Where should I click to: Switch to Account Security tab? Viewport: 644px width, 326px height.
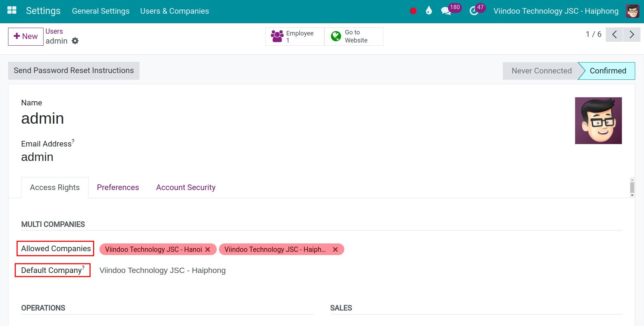(x=186, y=188)
